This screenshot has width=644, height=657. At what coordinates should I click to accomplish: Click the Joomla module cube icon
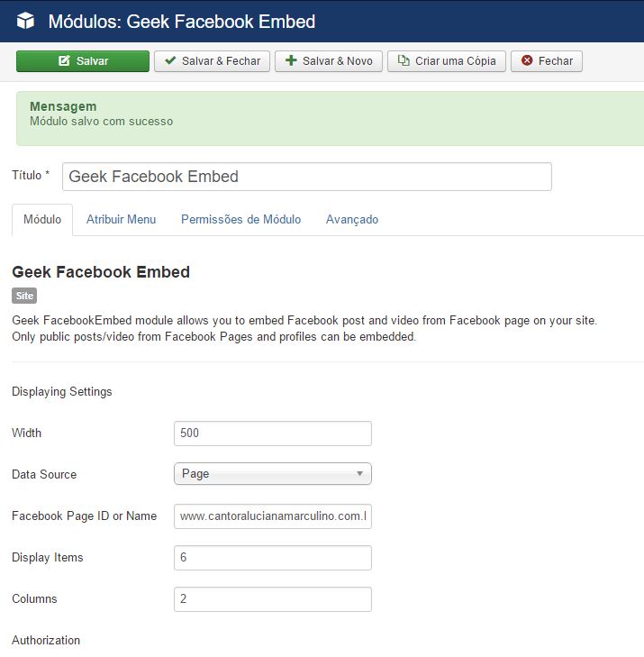click(25, 21)
